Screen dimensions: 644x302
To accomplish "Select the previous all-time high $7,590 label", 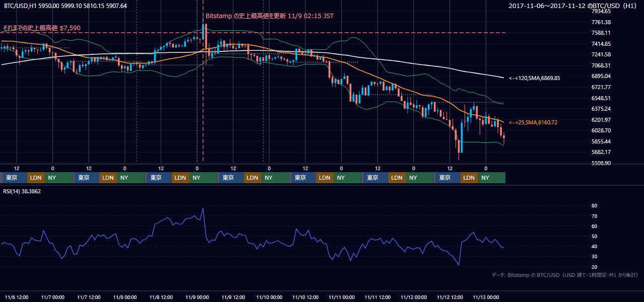I will [41, 28].
